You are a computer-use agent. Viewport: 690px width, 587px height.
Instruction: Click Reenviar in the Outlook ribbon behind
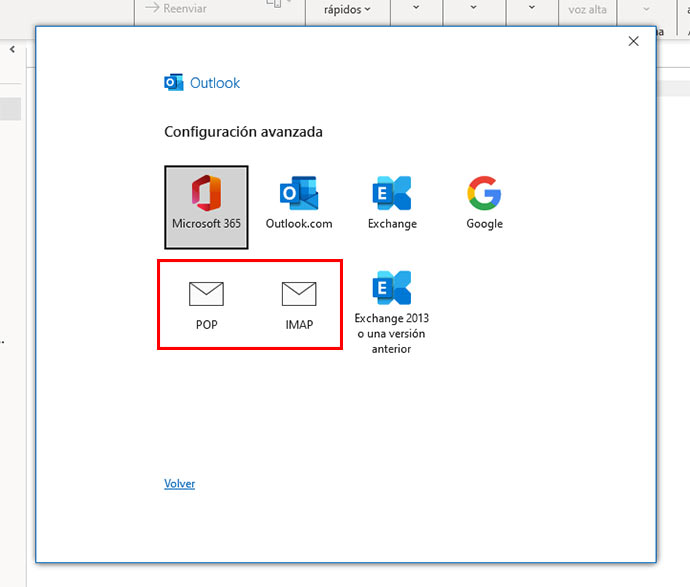[x=176, y=8]
